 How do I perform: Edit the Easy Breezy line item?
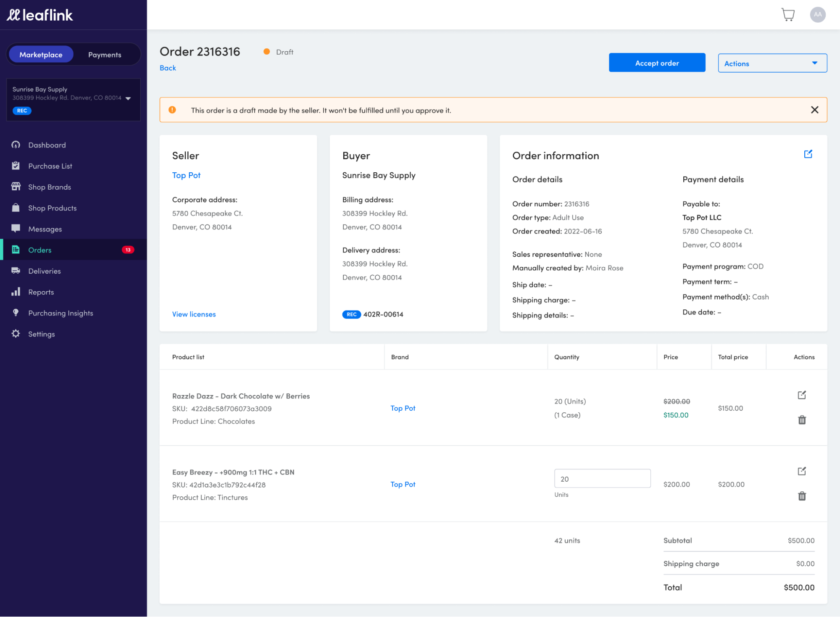tap(802, 471)
